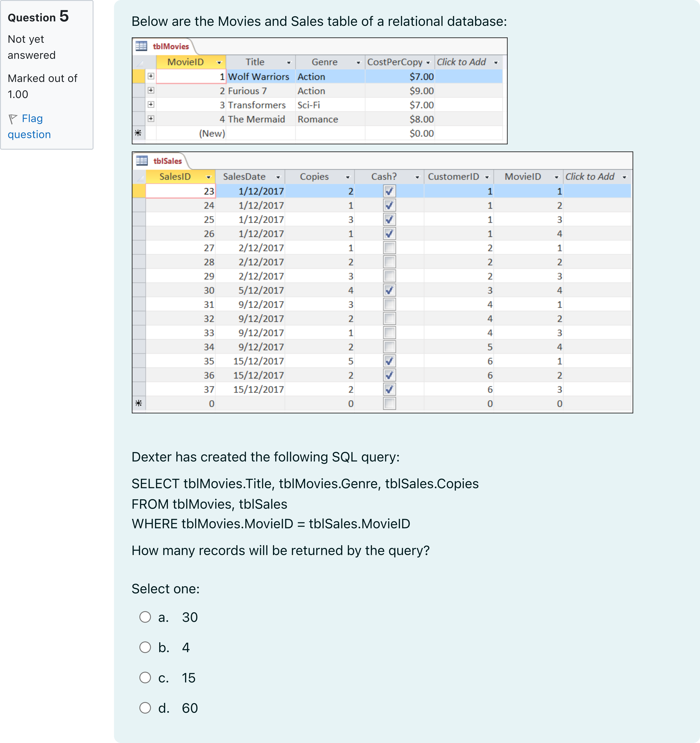Image resolution: width=700 pixels, height=743 pixels.
Task: Expand the Furious 7 record subdatasheet
Action: (151, 90)
